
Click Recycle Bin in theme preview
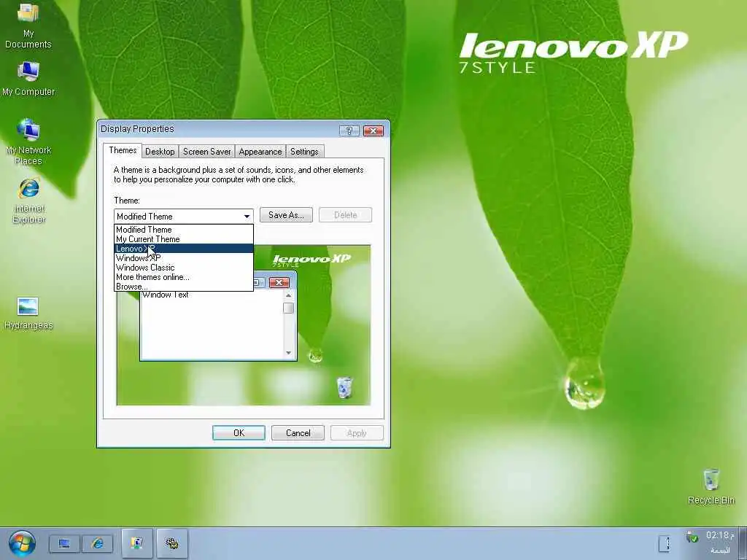click(344, 387)
